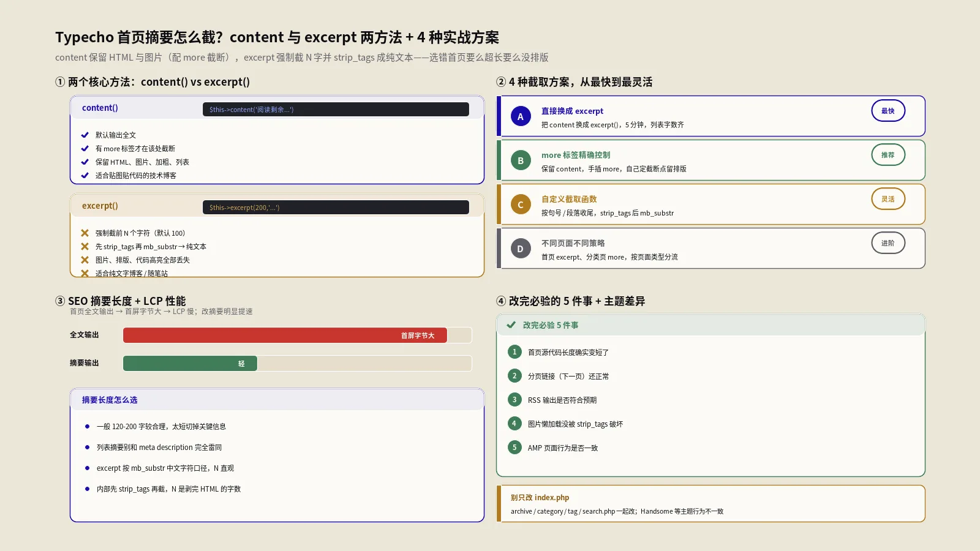980x551 pixels.
Task: Click the 首页全文输出 → 首屏字节大 caption
Action: (161, 312)
